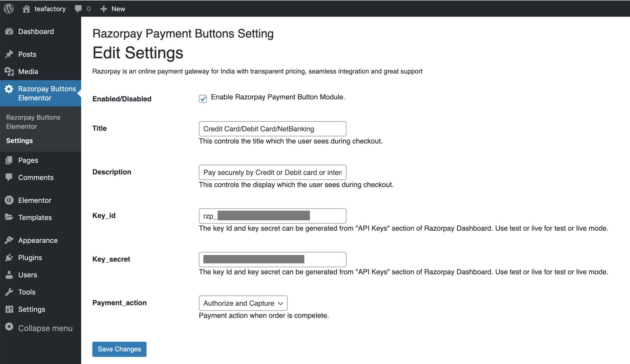This screenshot has height=364, width=630.
Task: Open Media menu item
Action: [x=41, y=71]
